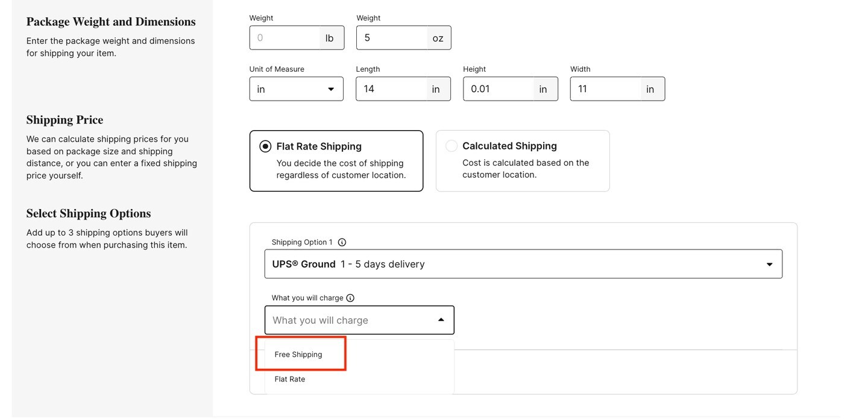This screenshot has width=868, height=420.
Task: Open the UPS Ground shipping service dropdown
Action: click(523, 263)
